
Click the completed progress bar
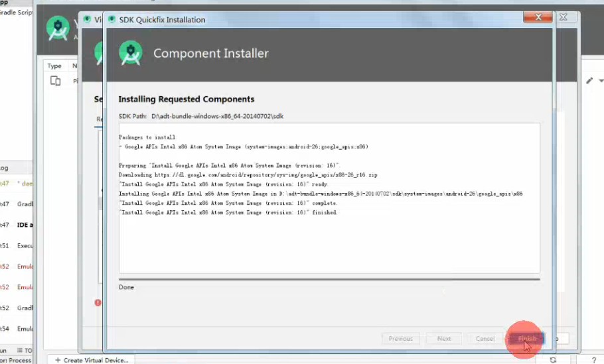329,279
